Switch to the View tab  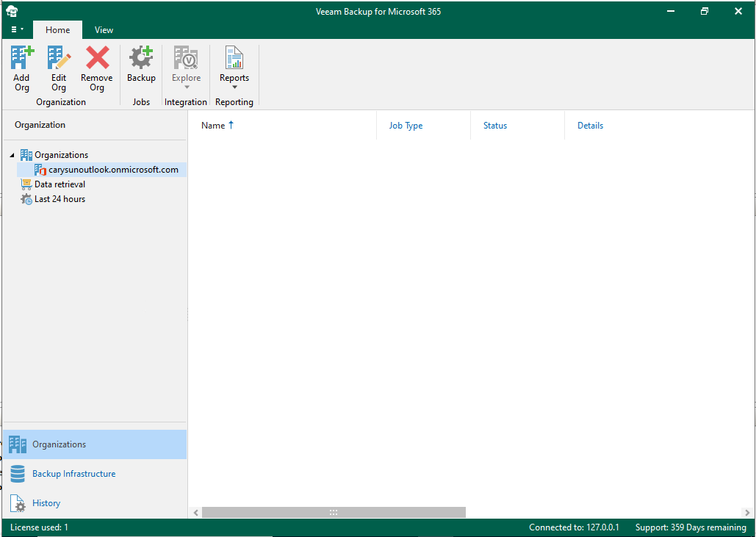click(104, 30)
